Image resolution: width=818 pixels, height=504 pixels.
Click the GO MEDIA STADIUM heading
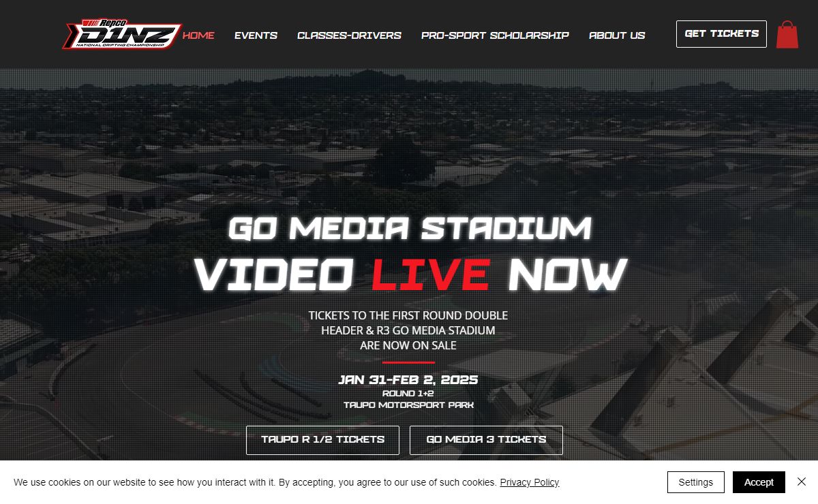[410, 228]
